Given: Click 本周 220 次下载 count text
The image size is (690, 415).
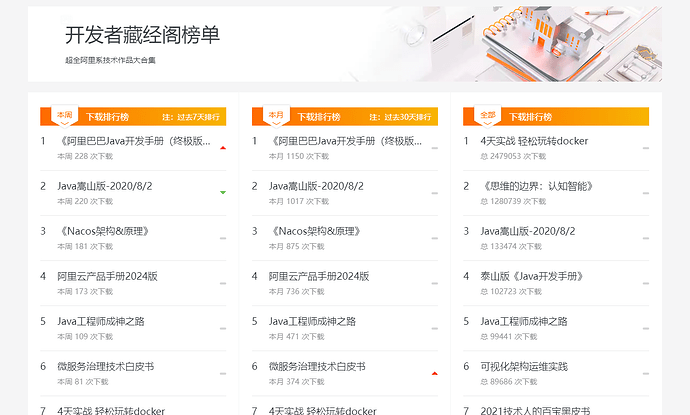Looking at the screenshot, I should (x=85, y=202).
